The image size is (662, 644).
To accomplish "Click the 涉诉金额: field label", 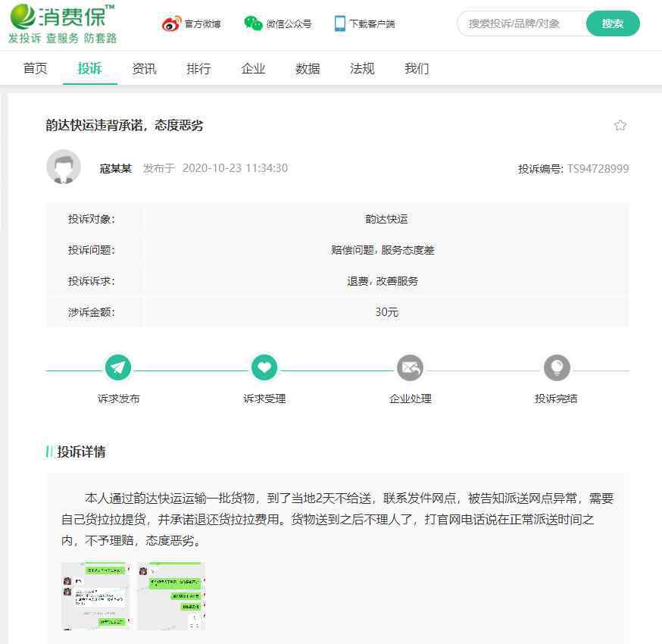I will tap(91, 312).
